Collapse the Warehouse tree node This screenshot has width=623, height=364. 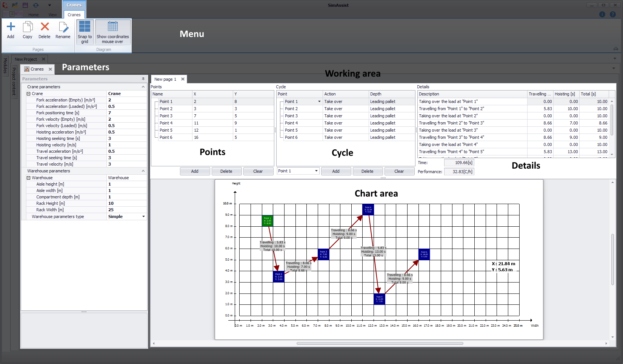[x=29, y=178]
